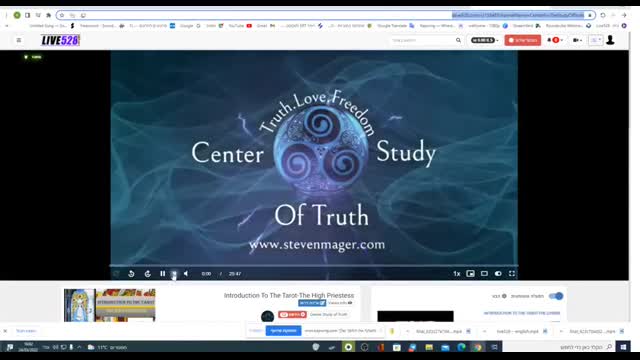
Task: Open the Center Study of Truth channel link
Action: (329, 314)
